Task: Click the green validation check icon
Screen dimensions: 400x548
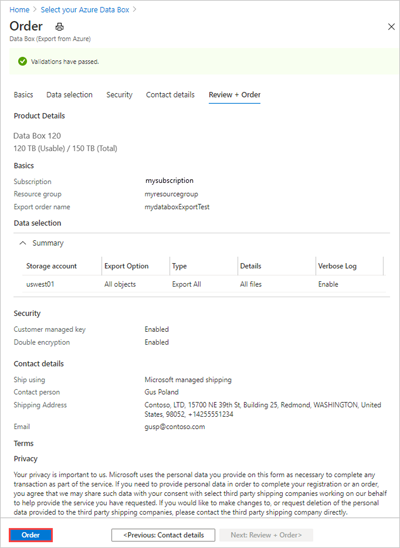Action: click(23, 62)
